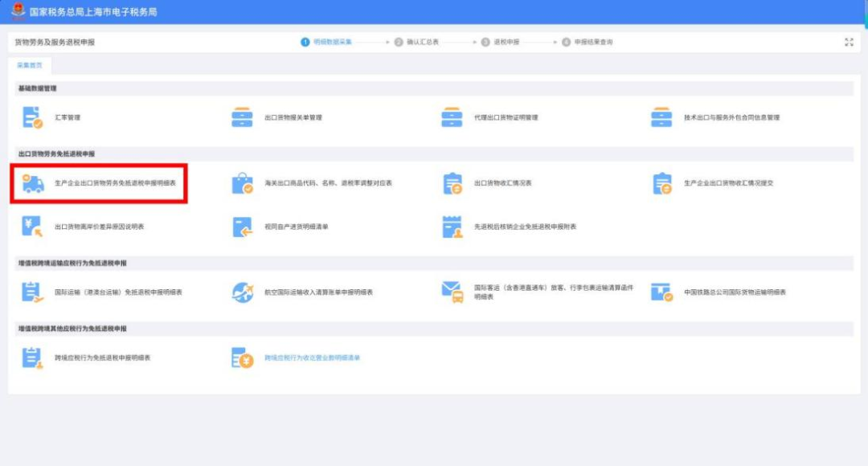Open the 出口货物离岸价差异原因说明表 icon
The height and width of the screenshot is (466, 868).
click(32, 227)
